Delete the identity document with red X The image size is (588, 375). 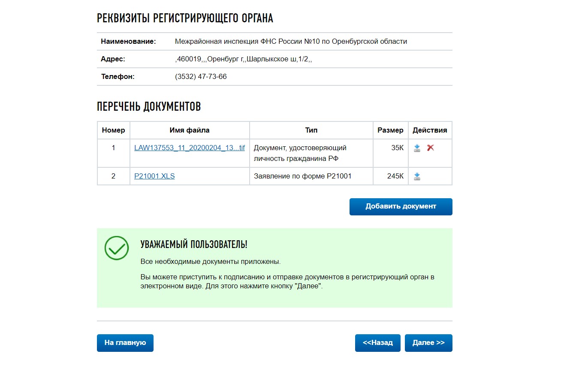pyautogui.click(x=431, y=148)
